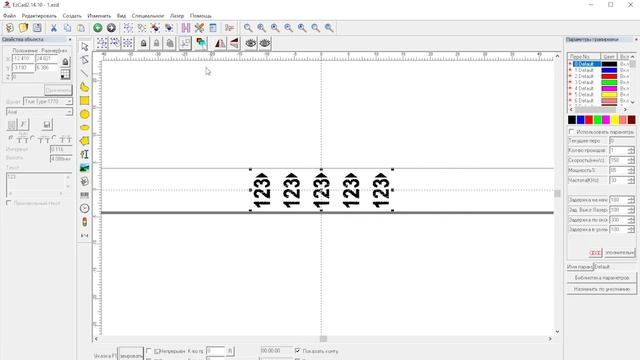Select the yellow Rectangle tool
The width and height of the screenshot is (640, 360).
[x=84, y=100]
